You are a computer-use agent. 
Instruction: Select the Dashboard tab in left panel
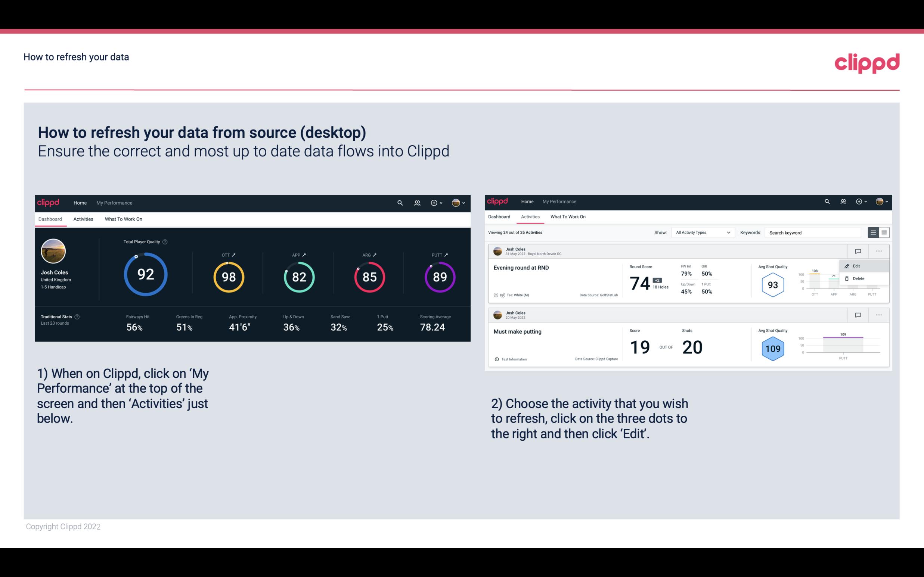(x=50, y=219)
